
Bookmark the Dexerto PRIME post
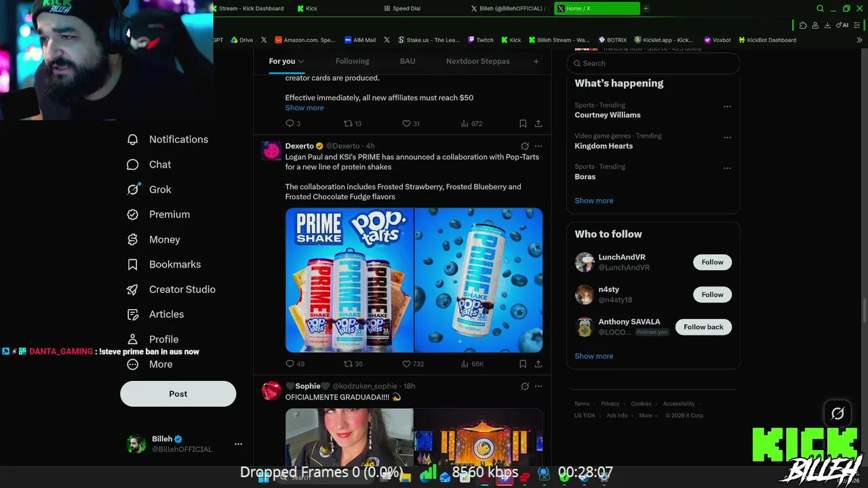tap(523, 364)
